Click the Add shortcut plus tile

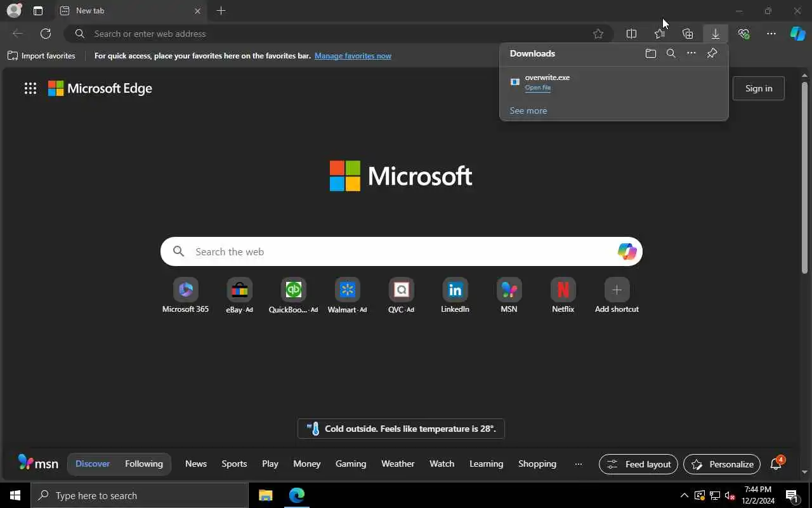[617, 296]
